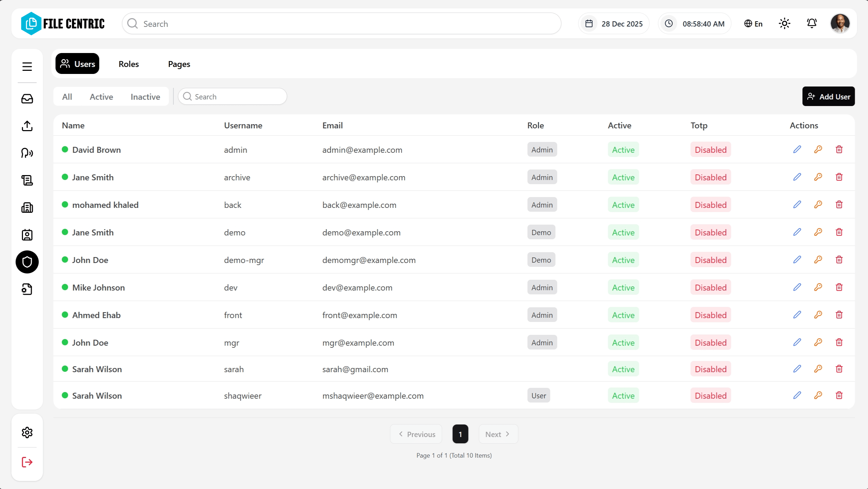This screenshot has width=868, height=489.
Task: Switch to the Pages tab
Action: pyautogui.click(x=179, y=64)
